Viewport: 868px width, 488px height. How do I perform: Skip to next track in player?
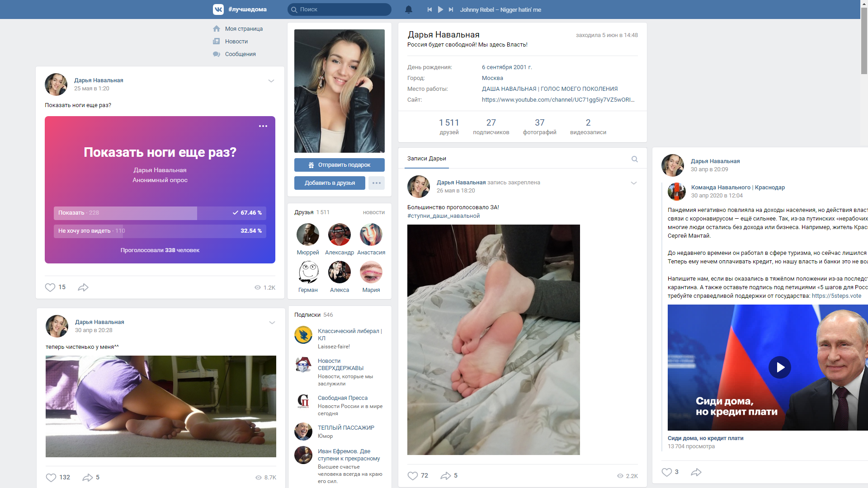pyautogui.click(x=451, y=9)
